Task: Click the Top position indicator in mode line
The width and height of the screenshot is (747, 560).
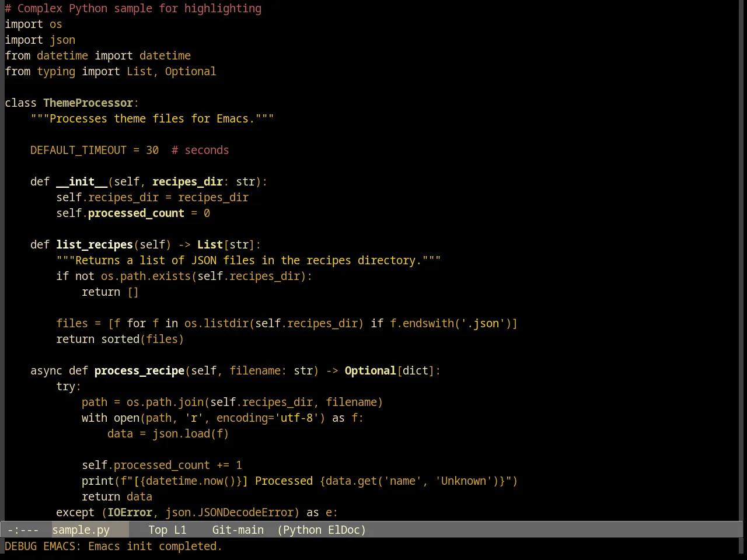Action: [158, 530]
